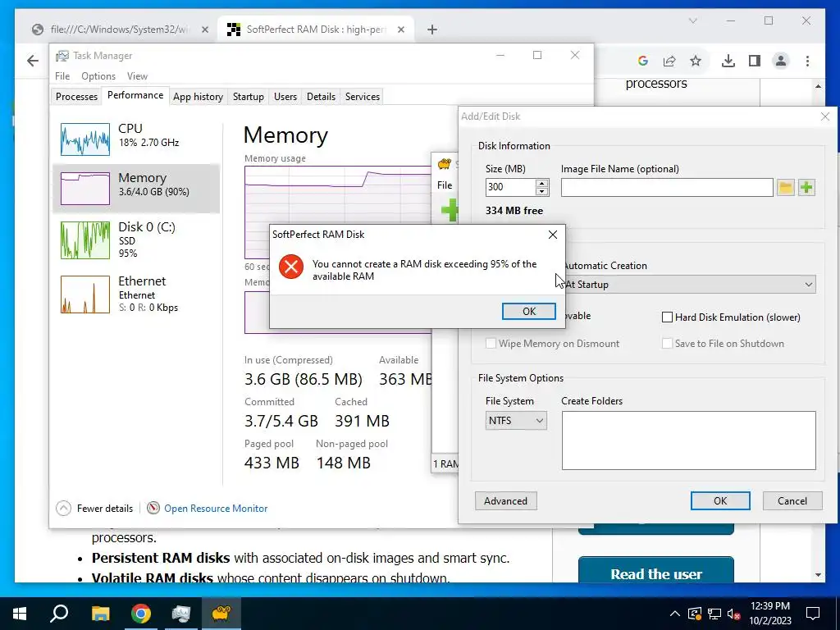Go back in the Chrome browser
The height and width of the screenshot is (630, 840).
point(33,61)
